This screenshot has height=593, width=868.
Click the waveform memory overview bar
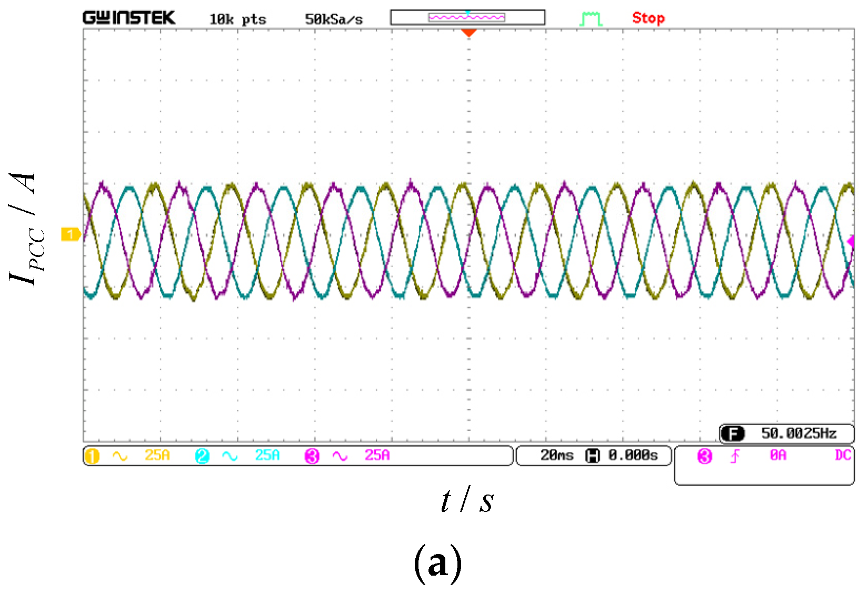click(467, 18)
